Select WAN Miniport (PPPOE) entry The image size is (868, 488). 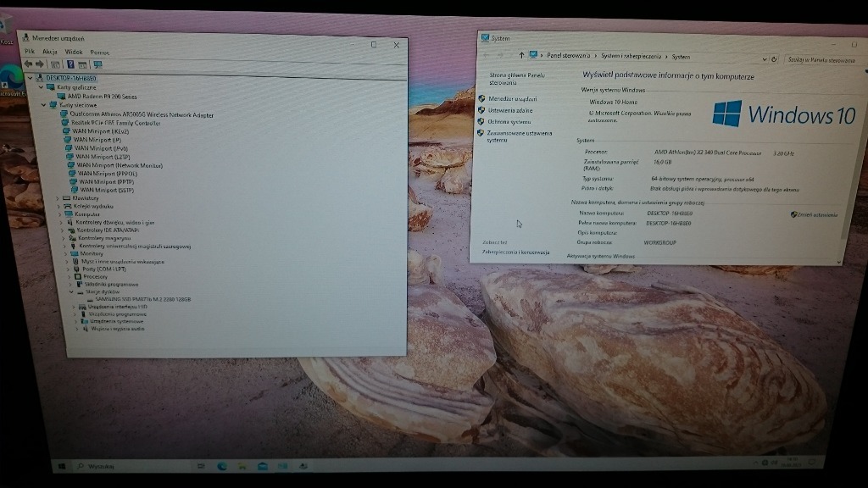(x=108, y=173)
